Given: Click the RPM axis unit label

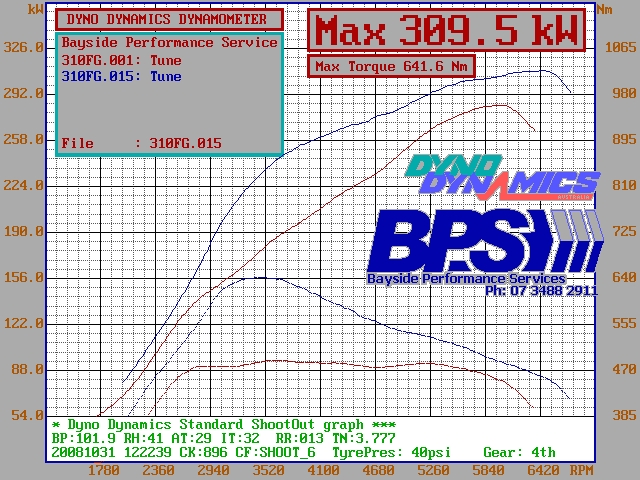Looking at the screenshot, I should pyautogui.click(x=581, y=471).
